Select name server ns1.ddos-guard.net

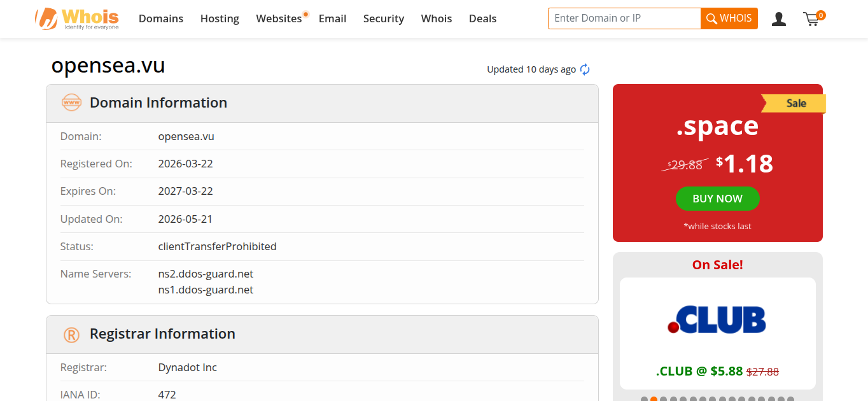206,290
